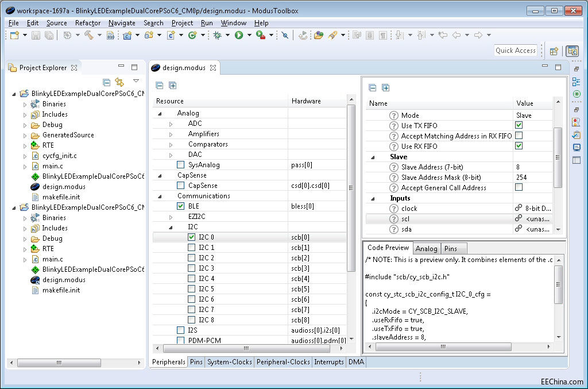
Task: Open the Refactor menu
Action: tap(88, 23)
